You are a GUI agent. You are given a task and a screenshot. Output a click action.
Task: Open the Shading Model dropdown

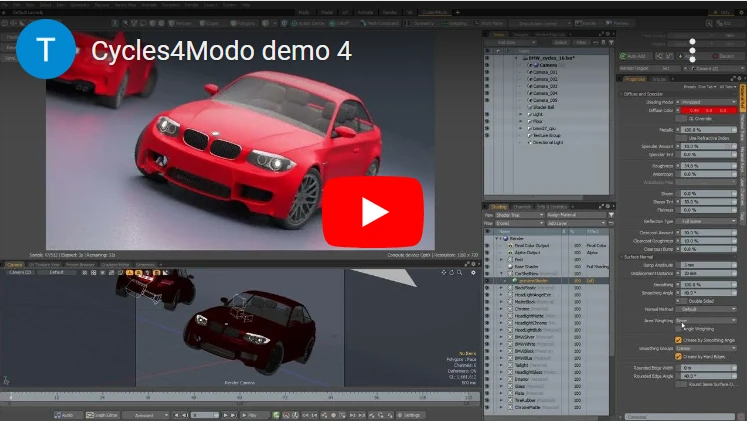(708, 102)
